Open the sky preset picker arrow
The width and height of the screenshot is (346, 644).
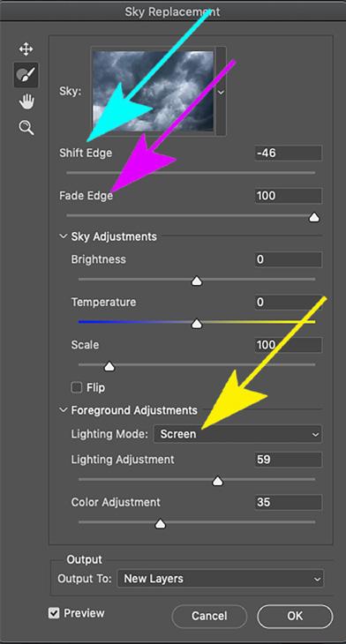tap(221, 92)
